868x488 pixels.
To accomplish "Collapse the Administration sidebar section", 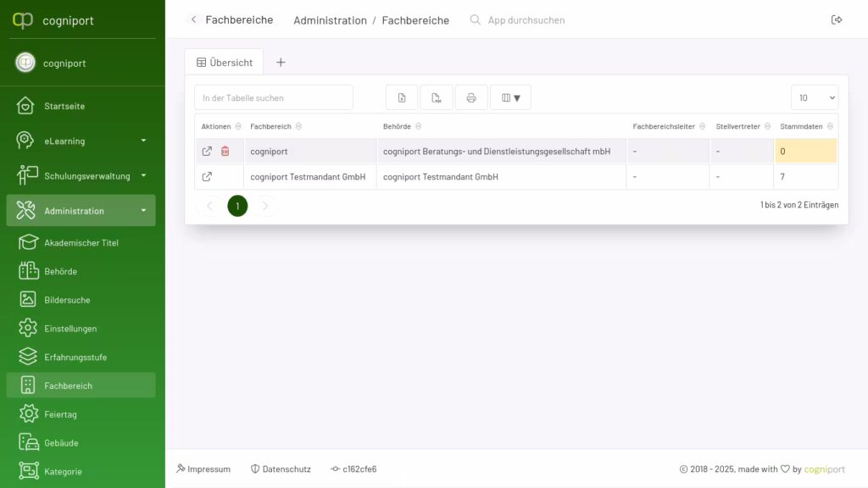I will tap(81, 211).
